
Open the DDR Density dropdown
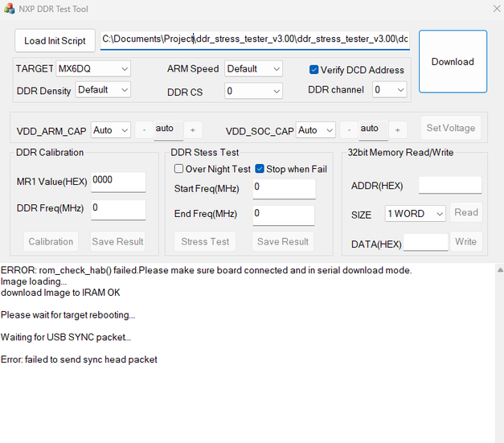pyautogui.click(x=103, y=90)
